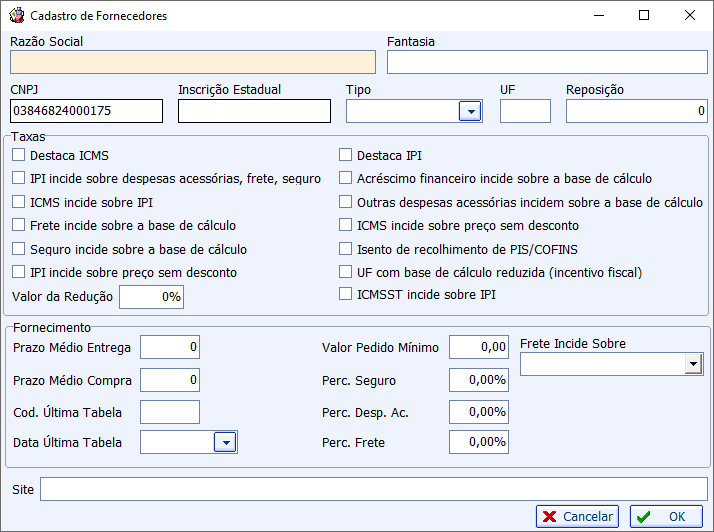Focus the Site text field

pyautogui.click(x=374, y=489)
